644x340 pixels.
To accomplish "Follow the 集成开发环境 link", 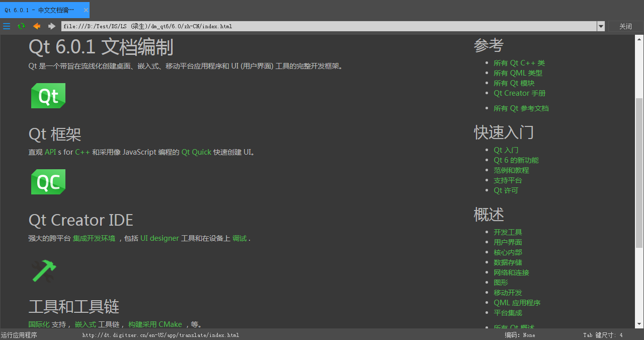I will coord(94,238).
